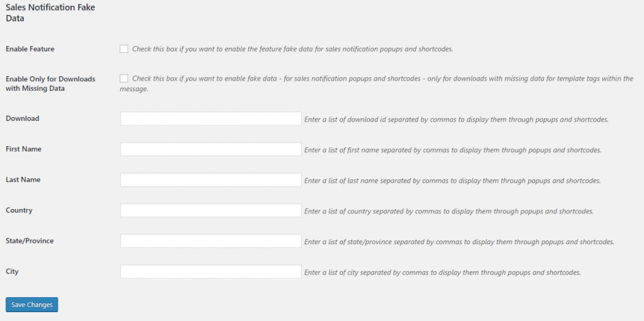The width and height of the screenshot is (644, 321).
Task: Click the Country field label
Action: [19, 210]
